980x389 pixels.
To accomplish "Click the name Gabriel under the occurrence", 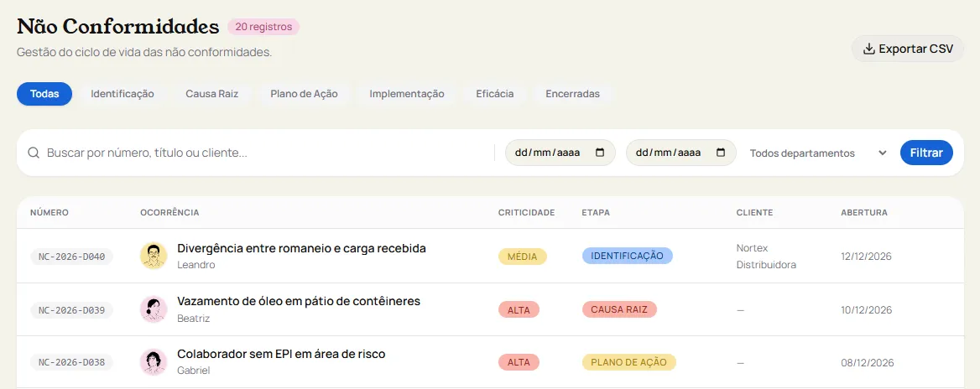I will pyautogui.click(x=194, y=371).
